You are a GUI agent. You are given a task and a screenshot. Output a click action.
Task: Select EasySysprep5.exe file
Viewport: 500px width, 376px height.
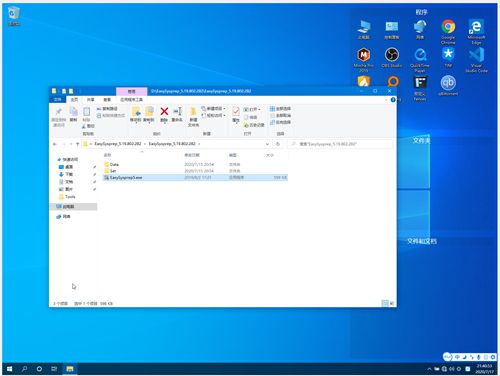click(195, 177)
